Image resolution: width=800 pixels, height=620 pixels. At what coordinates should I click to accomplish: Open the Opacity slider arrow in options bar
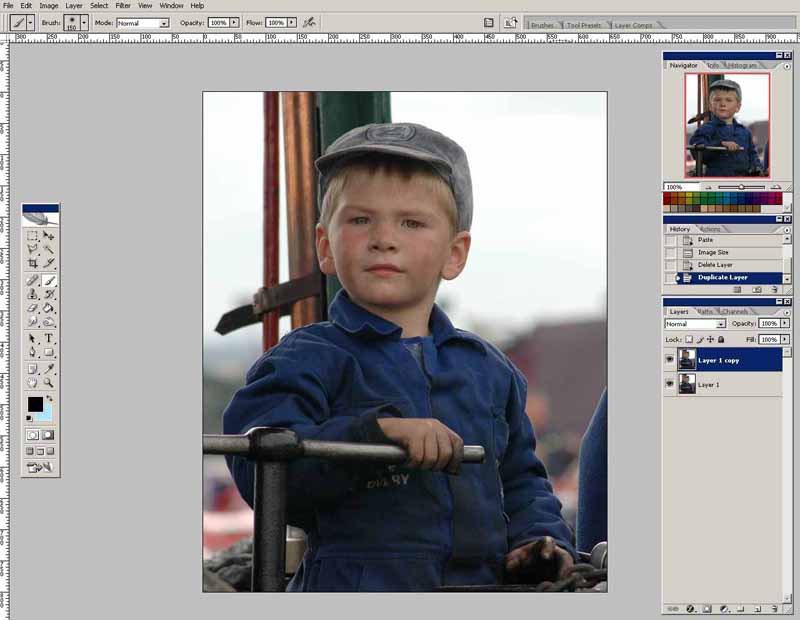click(x=234, y=22)
